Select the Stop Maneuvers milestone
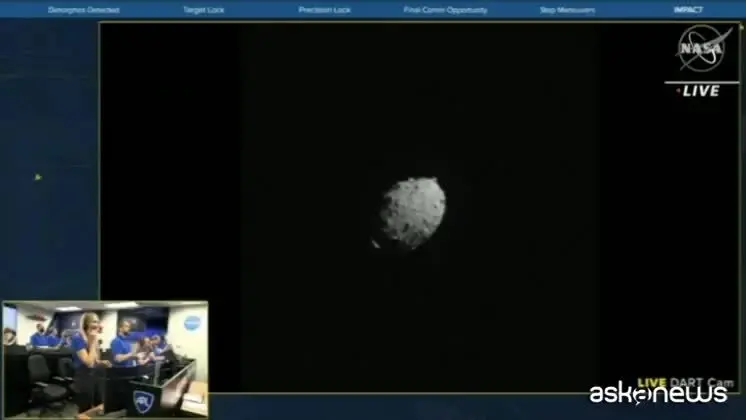The height and width of the screenshot is (420, 746). [567, 10]
